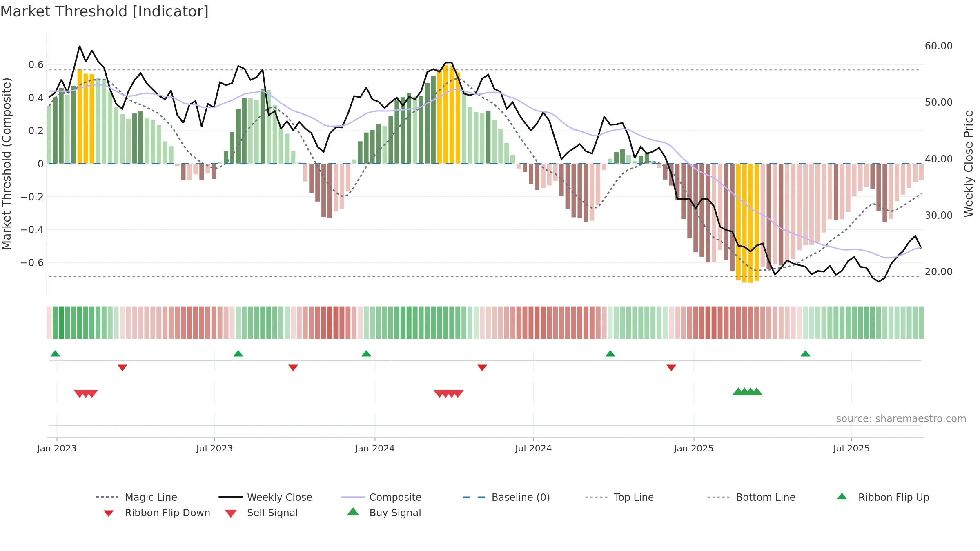Click the Jan 2023 x-axis label
The image size is (980, 551).
(57, 448)
